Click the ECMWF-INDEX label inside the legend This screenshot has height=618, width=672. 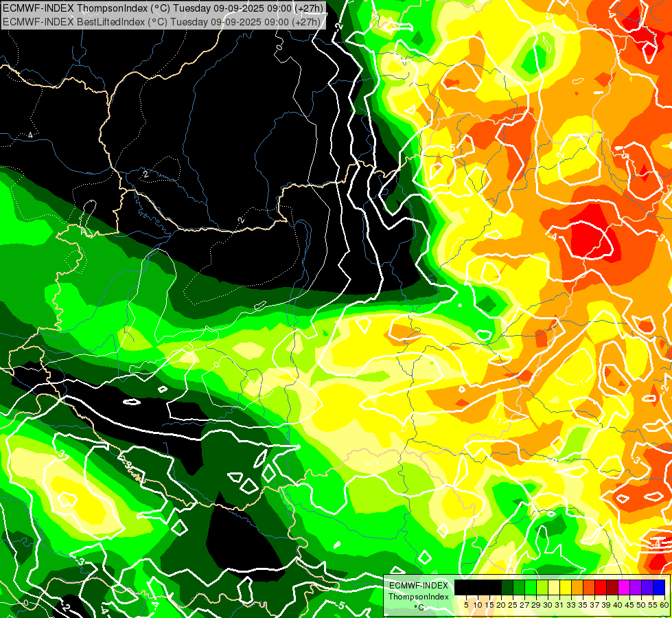419,586
